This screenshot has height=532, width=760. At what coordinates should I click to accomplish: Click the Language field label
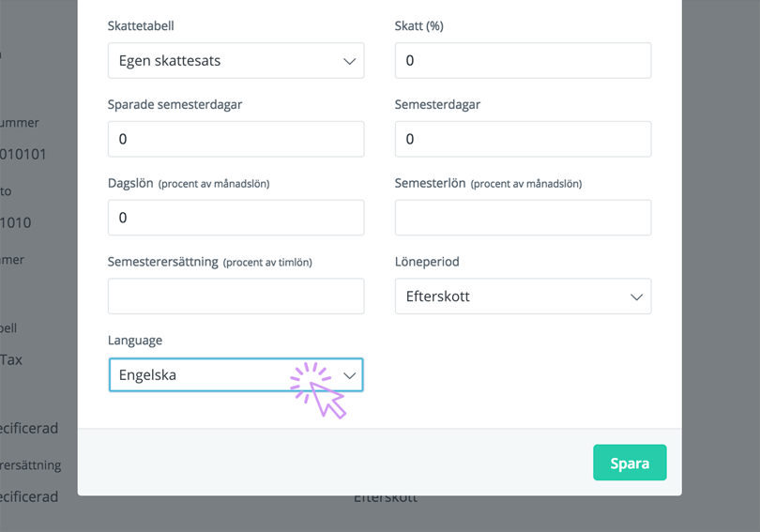coord(135,341)
